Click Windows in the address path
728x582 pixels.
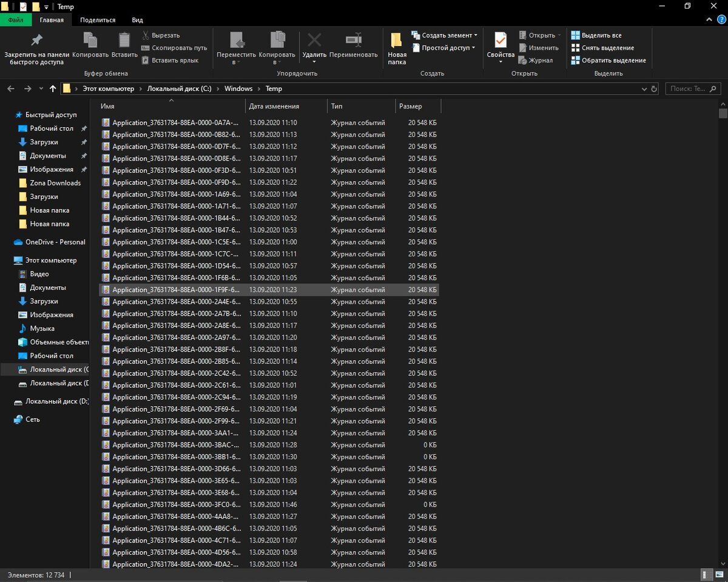(238, 89)
